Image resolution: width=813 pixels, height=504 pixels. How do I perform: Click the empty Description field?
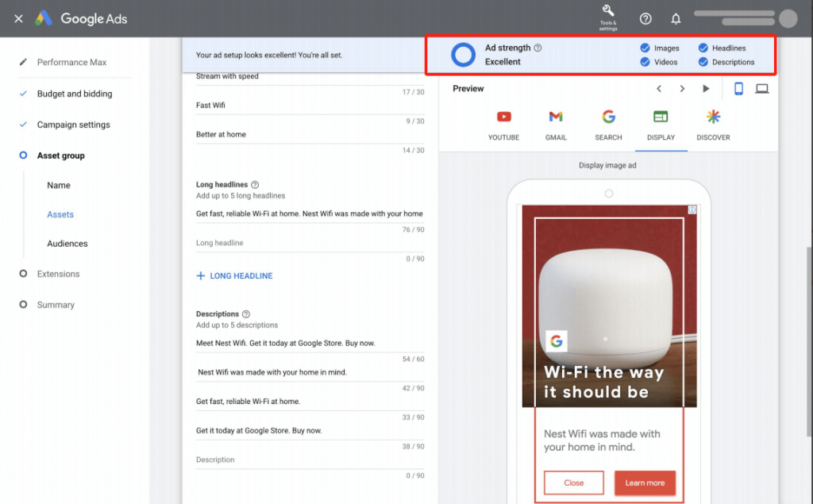310,460
